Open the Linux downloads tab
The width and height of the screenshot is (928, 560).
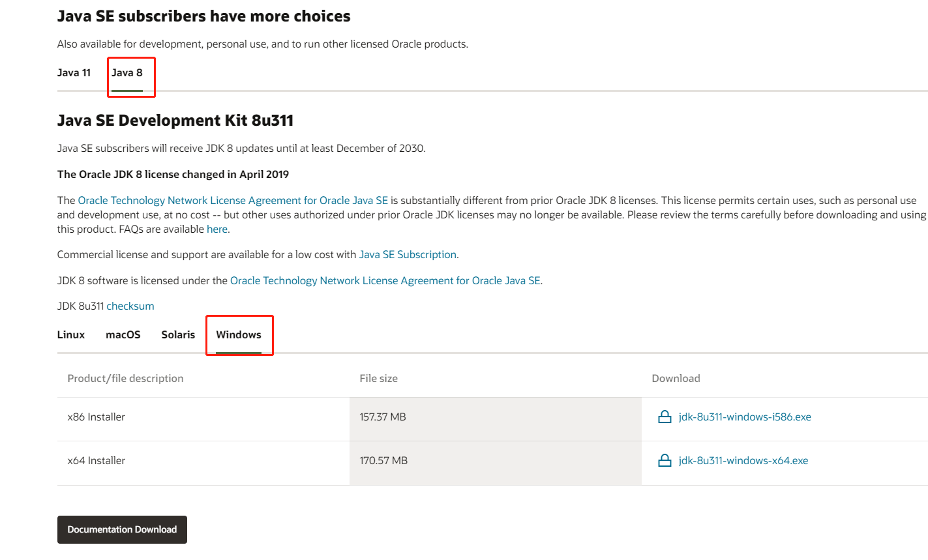(x=71, y=335)
